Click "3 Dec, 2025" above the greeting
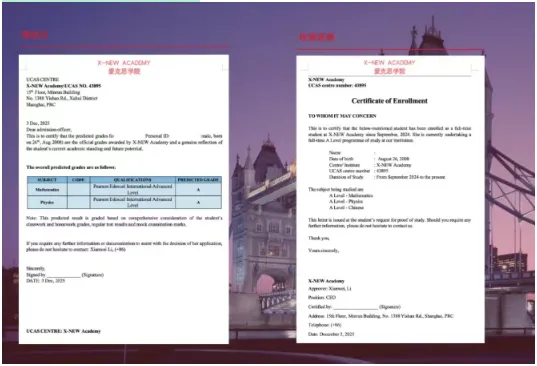This screenshot has height=366, width=537. click(38, 123)
